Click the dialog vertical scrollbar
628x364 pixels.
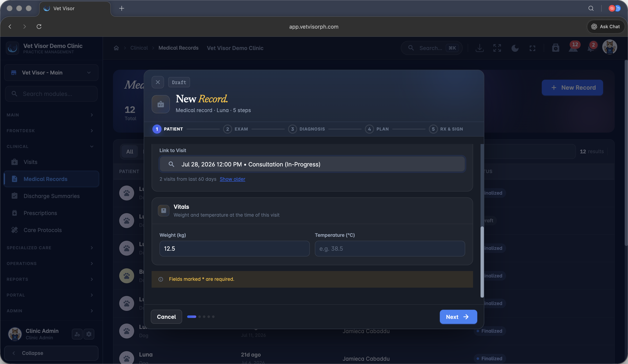pyautogui.click(x=482, y=262)
